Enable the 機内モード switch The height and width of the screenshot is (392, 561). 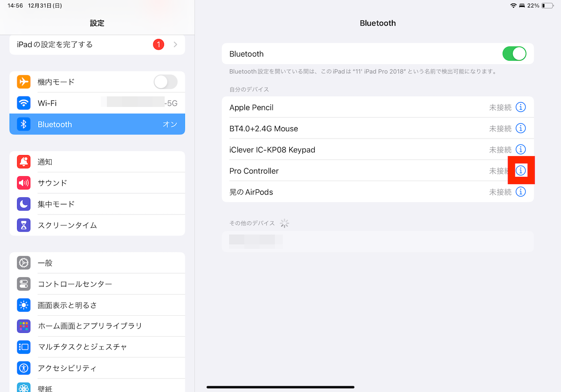click(166, 82)
